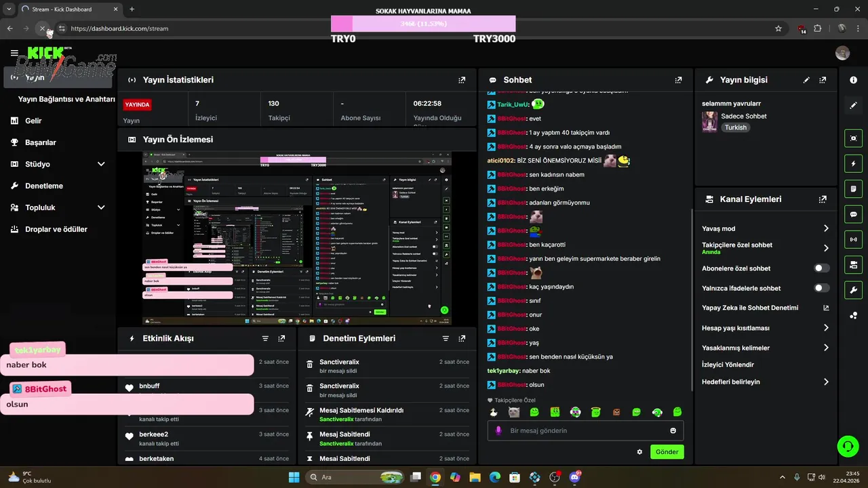Click username Tarik_UwU in chat
The width and height of the screenshot is (868, 488).
[x=512, y=105]
